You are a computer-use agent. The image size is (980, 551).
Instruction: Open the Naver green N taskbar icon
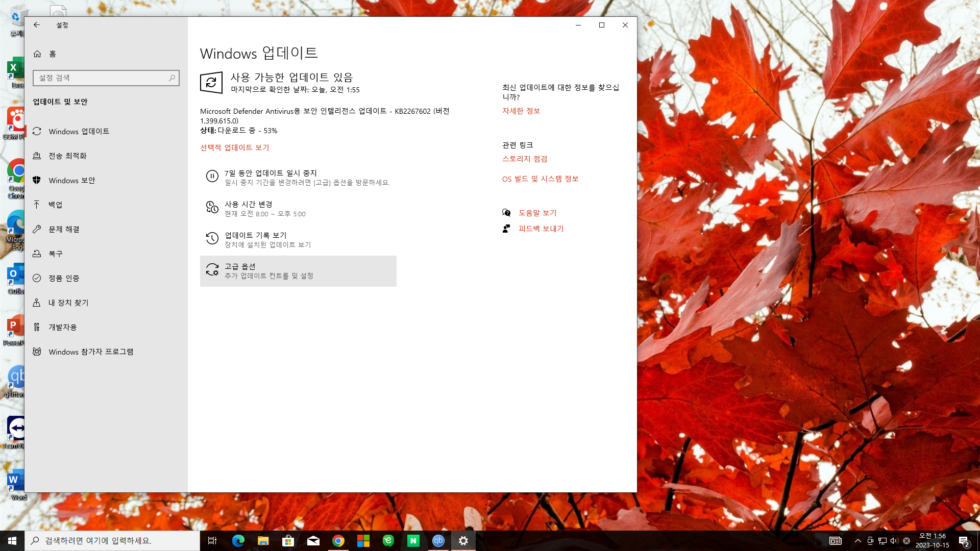413,541
